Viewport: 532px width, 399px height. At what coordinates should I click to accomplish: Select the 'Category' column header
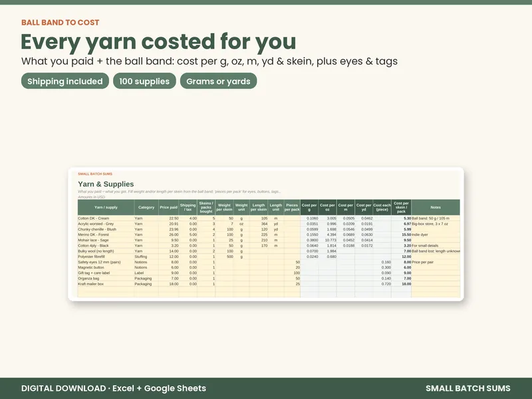pyautogui.click(x=146, y=207)
